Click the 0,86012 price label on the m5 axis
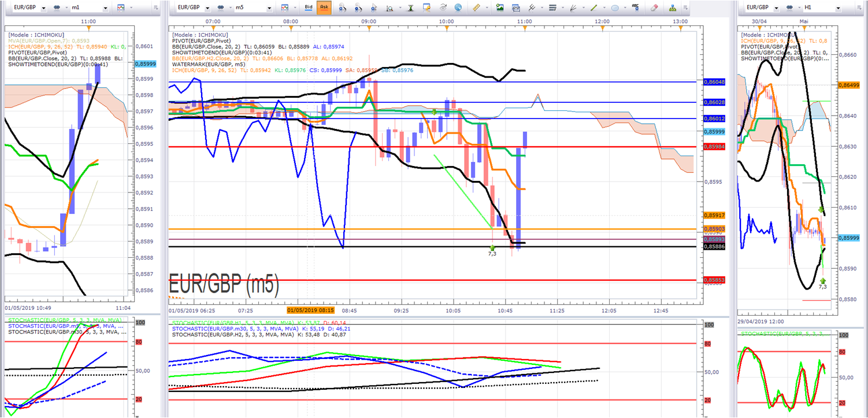Viewport: 868px width, 418px height. point(714,119)
